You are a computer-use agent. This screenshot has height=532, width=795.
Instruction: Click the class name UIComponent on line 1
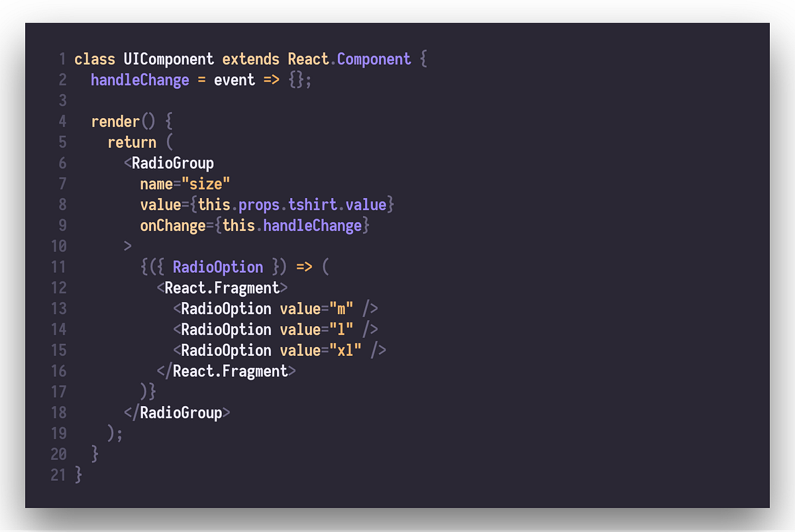pos(168,59)
